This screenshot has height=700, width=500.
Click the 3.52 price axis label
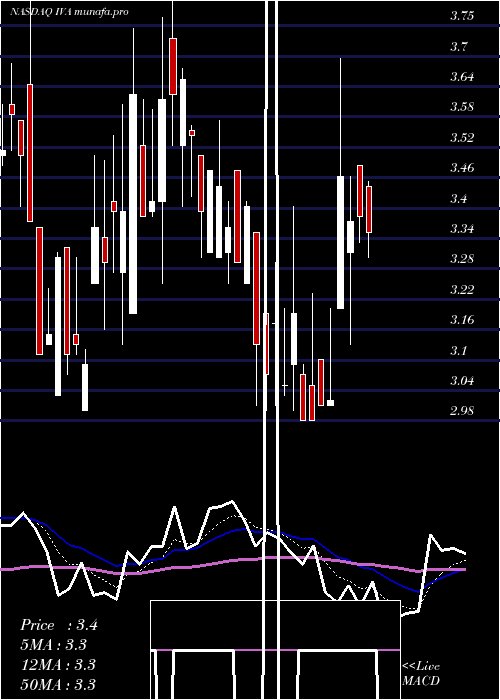[x=462, y=138]
